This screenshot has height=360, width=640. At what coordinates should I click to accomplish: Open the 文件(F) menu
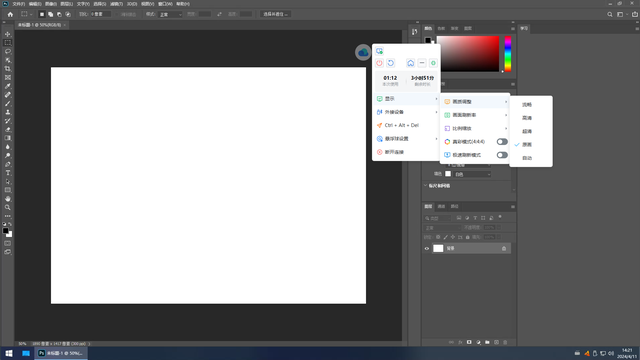point(18,4)
